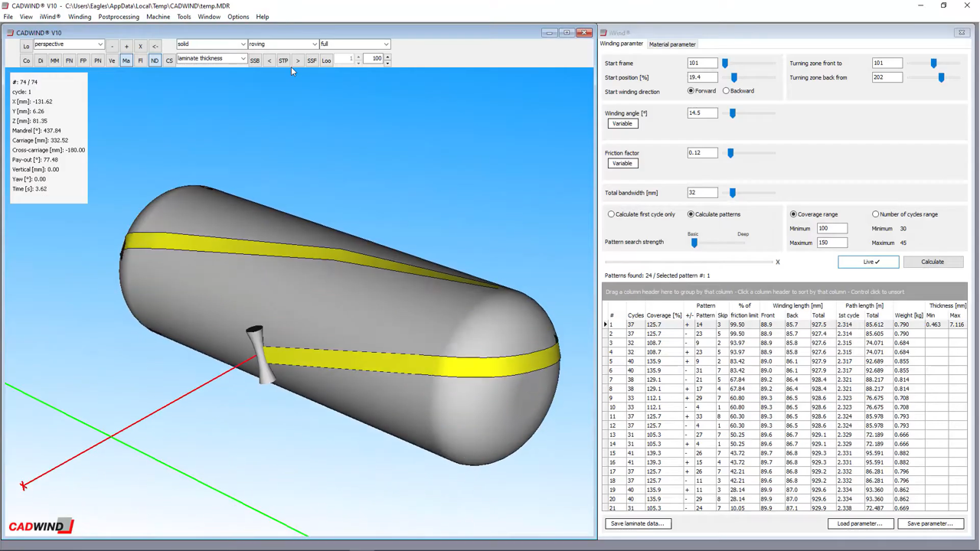Click the SSF simulation button

coord(312,60)
